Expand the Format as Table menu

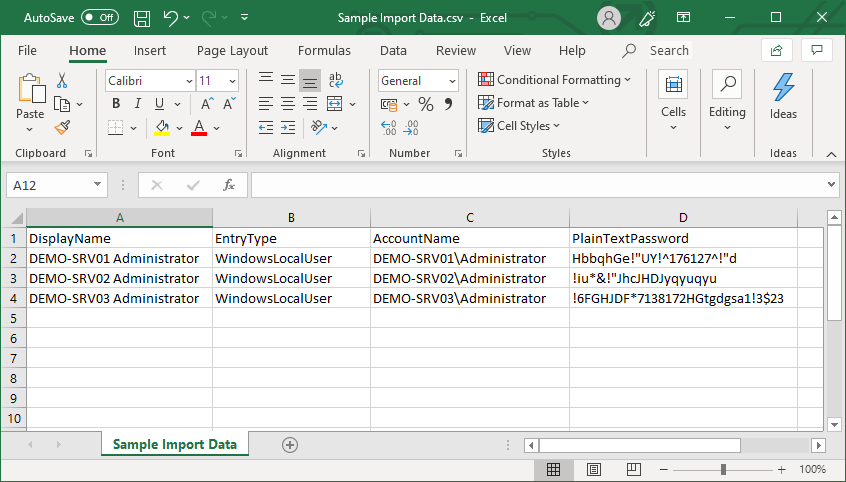coord(534,103)
